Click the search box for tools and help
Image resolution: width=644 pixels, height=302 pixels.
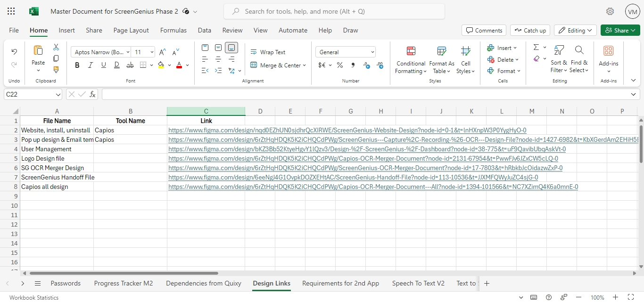[334, 11]
